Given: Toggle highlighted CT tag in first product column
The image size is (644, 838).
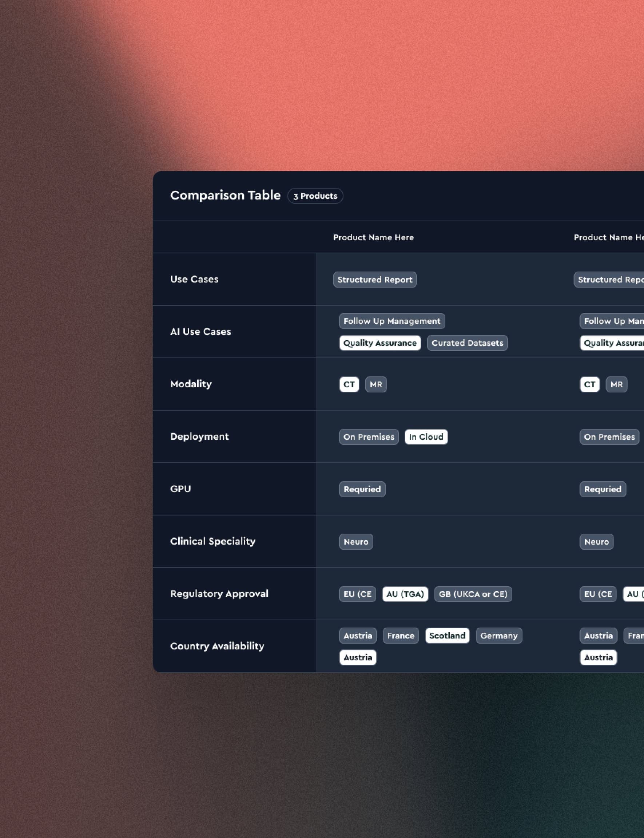Looking at the screenshot, I should click(349, 384).
